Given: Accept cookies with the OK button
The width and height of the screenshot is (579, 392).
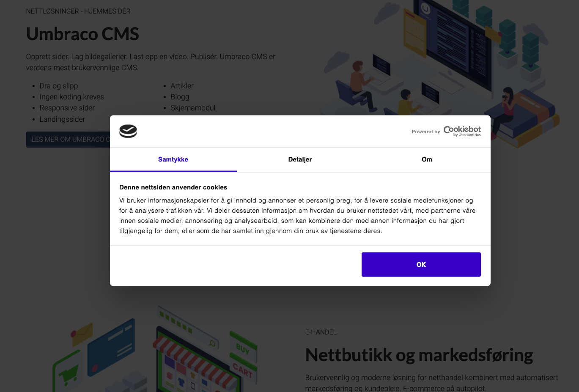Looking at the screenshot, I should (x=421, y=265).
